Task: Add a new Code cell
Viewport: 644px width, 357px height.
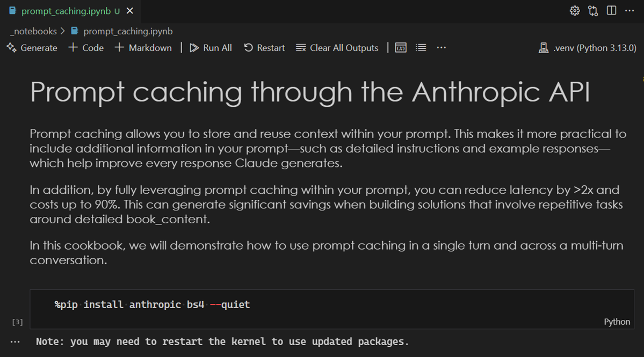Action: click(x=85, y=47)
